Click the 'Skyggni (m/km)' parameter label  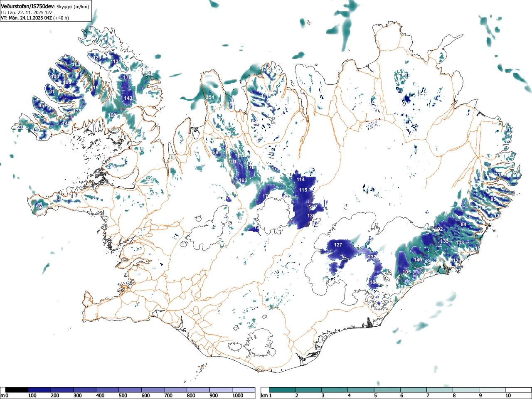pos(72,7)
